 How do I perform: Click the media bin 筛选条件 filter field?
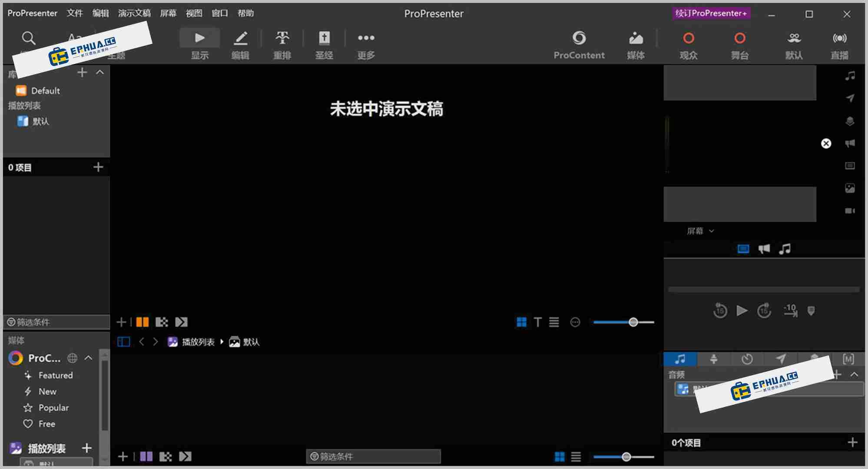[x=374, y=456]
